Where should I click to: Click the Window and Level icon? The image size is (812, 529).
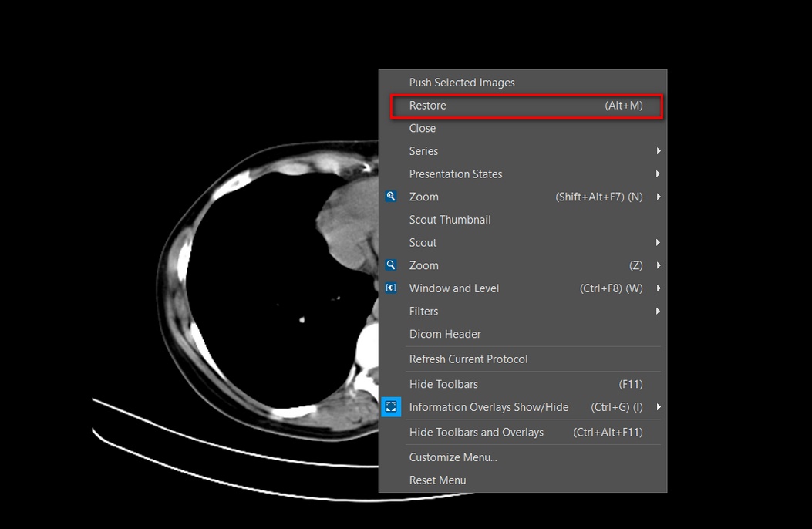point(391,288)
